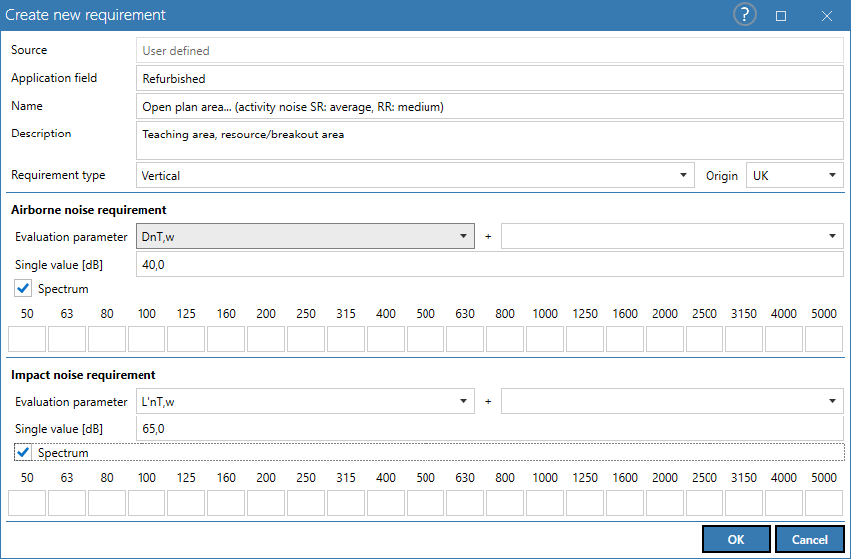Click the airborne spectrum 5000 Hz cell
This screenshot has width=851, height=559.
(x=824, y=339)
